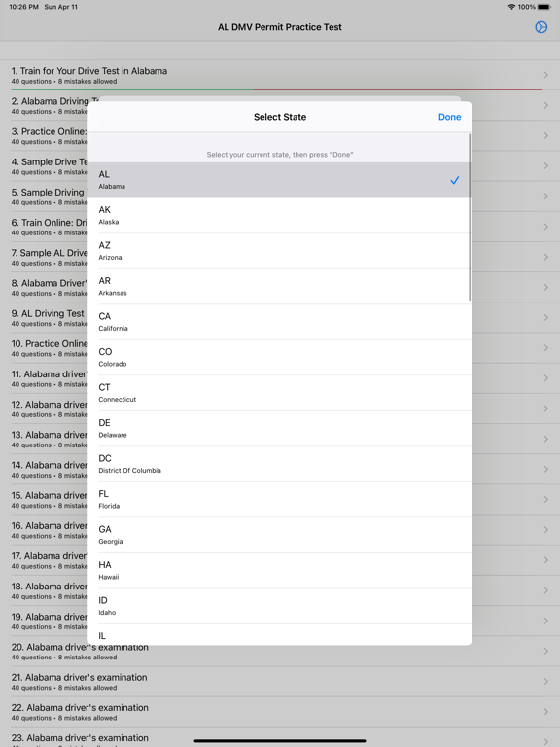This screenshot has height=747, width=560.
Task: Choose DE Delaware from the list
Action: pos(280,428)
